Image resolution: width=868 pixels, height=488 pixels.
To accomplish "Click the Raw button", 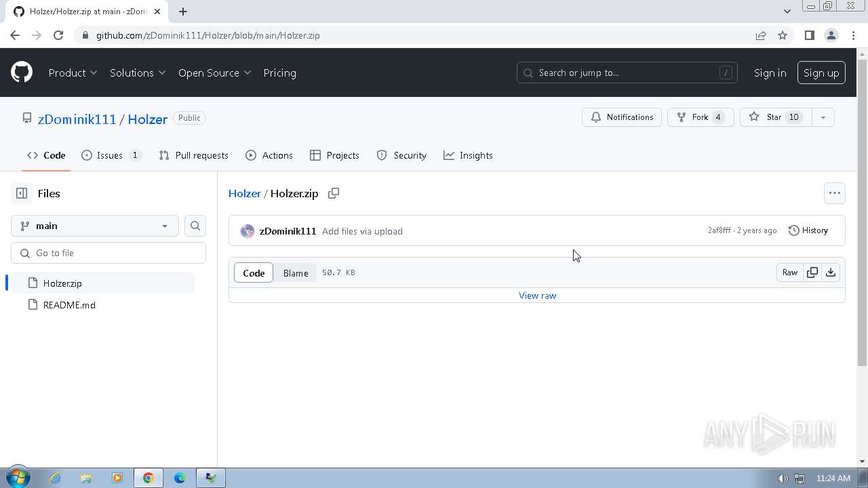I will [x=790, y=272].
